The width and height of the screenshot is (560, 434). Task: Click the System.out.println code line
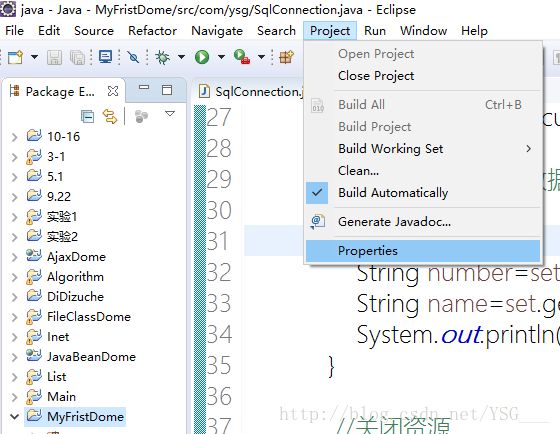458,335
